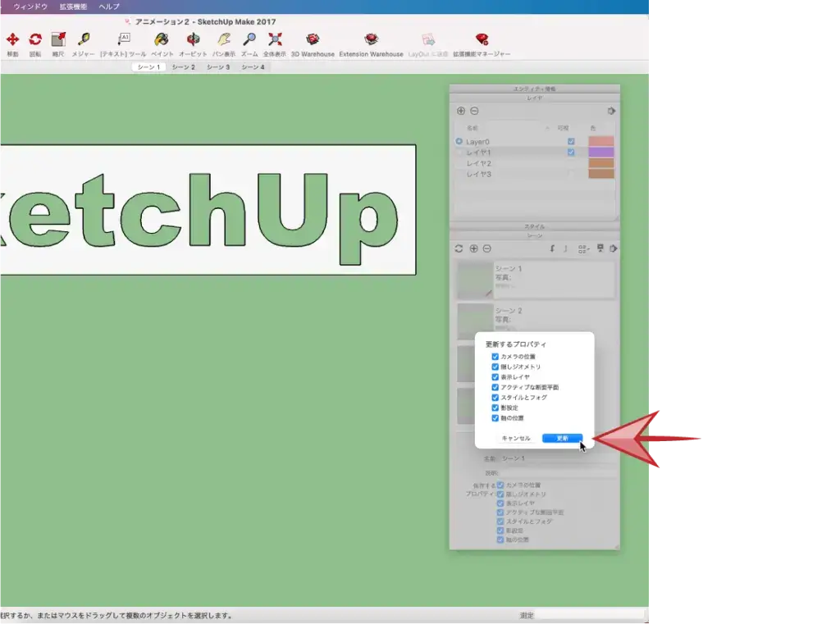Click the 更新 button
The image size is (840, 624).
click(562, 439)
